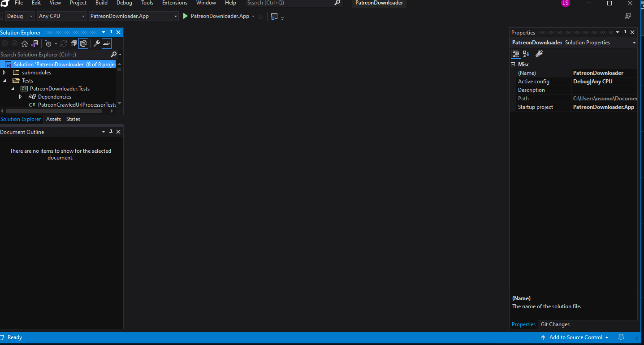
Task: Click the Search Solution Explorer field
Action: [x=49, y=54]
